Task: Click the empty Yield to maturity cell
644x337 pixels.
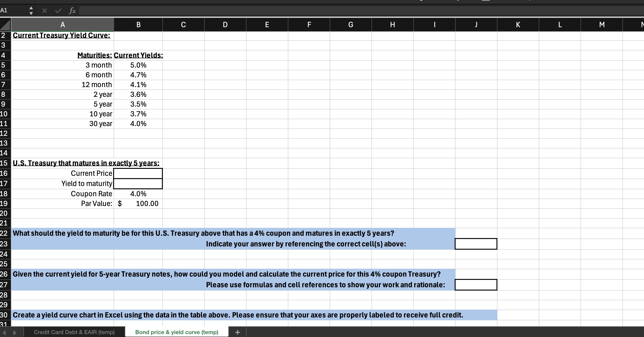Action: pos(138,183)
